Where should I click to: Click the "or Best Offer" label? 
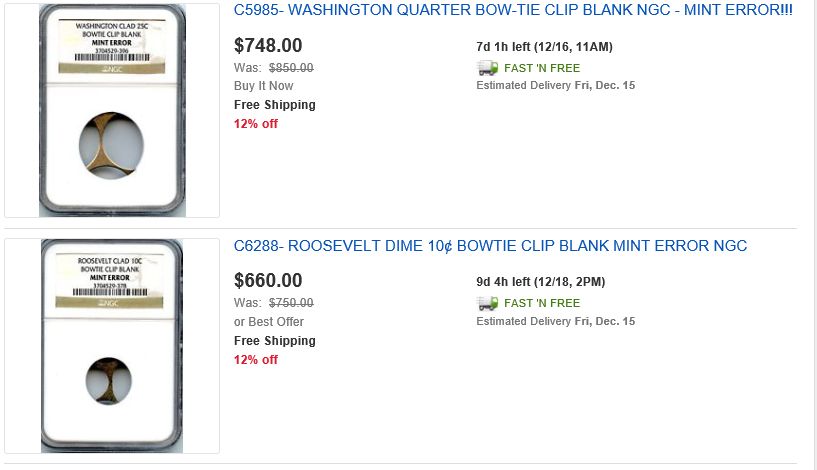point(269,322)
